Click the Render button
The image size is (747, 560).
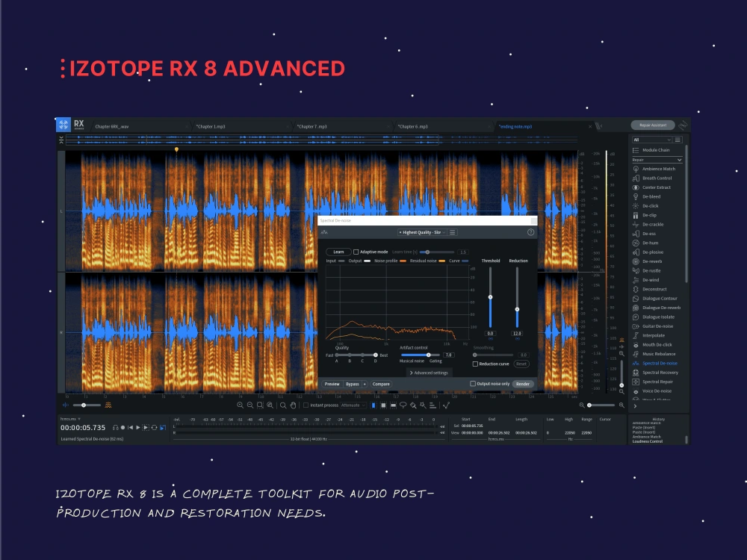pyautogui.click(x=523, y=384)
